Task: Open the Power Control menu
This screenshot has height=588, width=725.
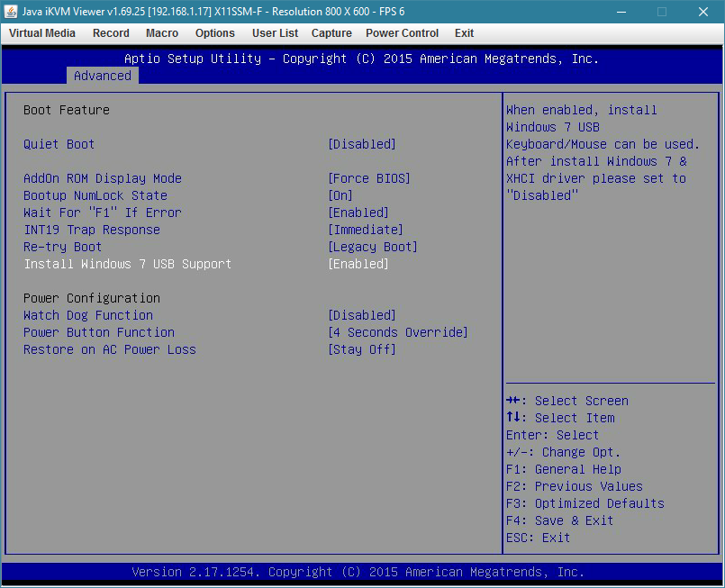Action: [x=402, y=33]
